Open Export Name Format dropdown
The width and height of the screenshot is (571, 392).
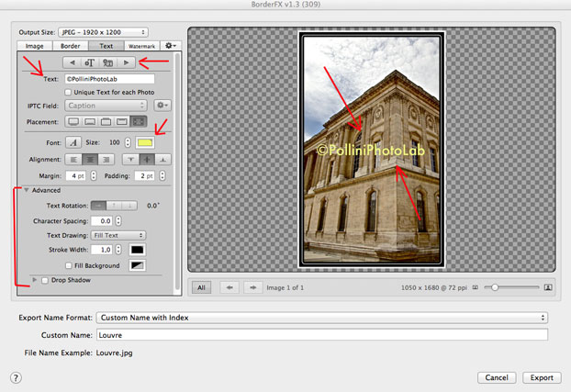(x=322, y=318)
